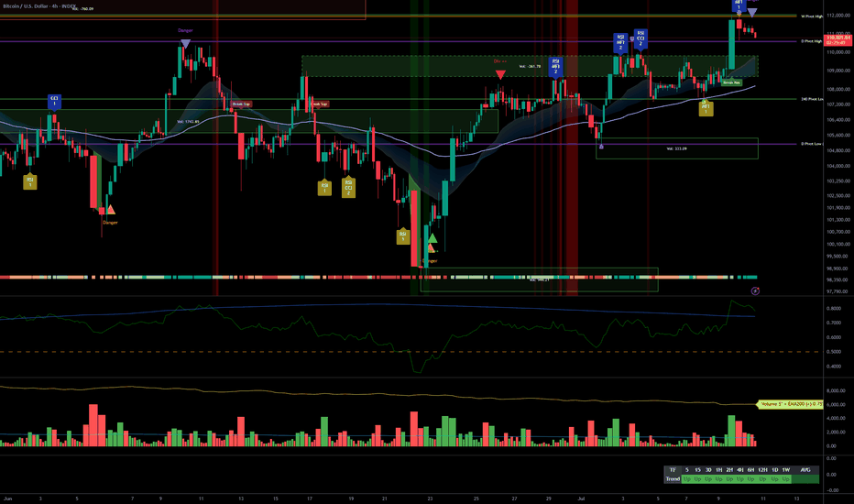Click the yellow Volume EMA200 axis label

click(789, 404)
